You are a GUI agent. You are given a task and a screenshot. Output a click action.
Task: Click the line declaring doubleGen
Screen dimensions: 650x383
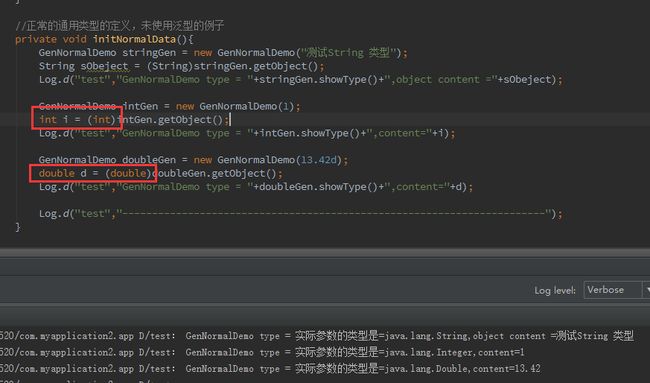[x=194, y=160]
